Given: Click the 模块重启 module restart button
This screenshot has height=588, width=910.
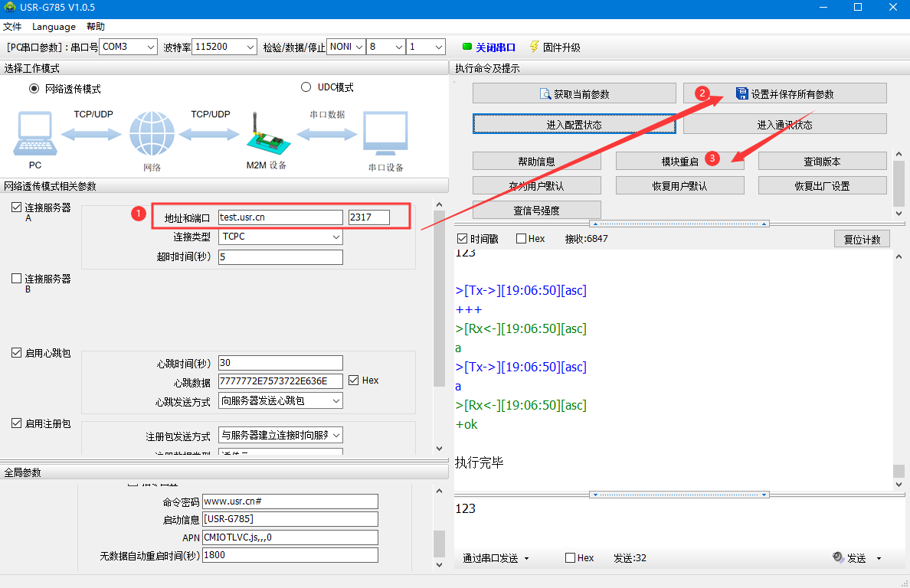Looking at the screenshot, I should 679,162.
